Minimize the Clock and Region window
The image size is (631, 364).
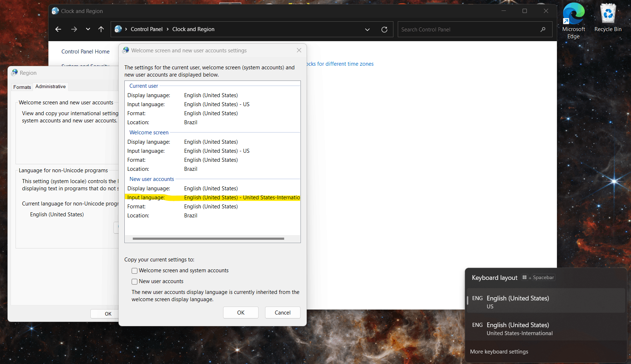[x=504, y=11]
